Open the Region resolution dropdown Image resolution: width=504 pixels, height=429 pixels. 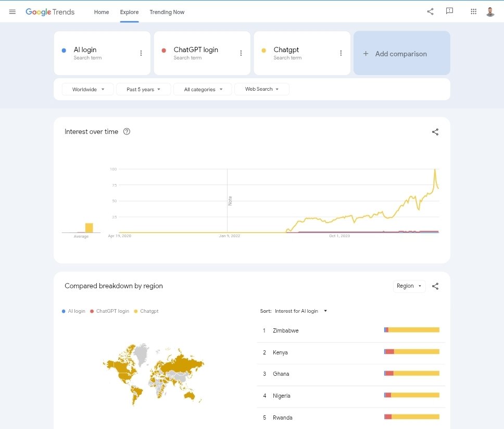tap(409, 286)
